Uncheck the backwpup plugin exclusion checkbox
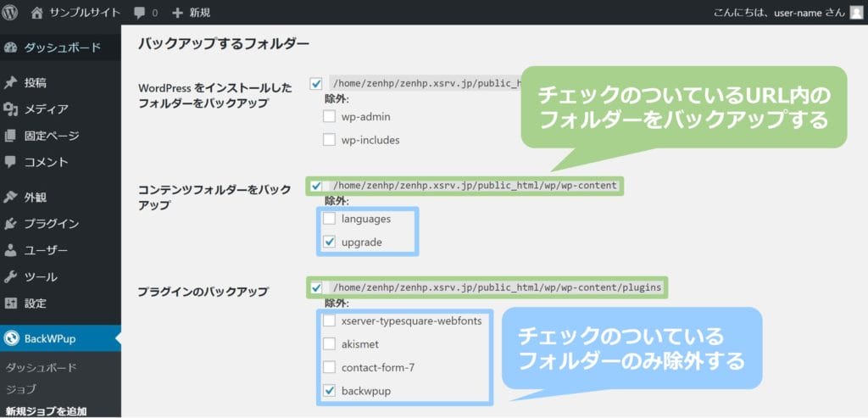Viewport: 868px width, 418px height. click(330, 392)
